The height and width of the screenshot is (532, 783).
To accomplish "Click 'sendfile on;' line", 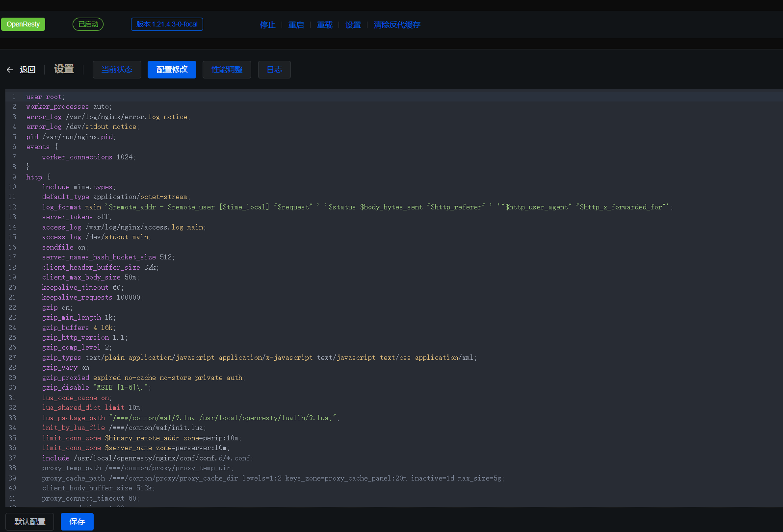I will coord(65,247).
